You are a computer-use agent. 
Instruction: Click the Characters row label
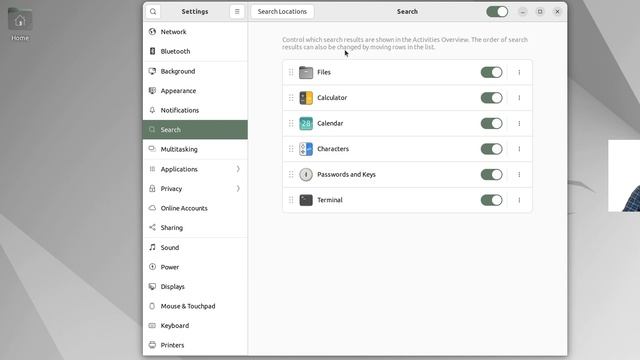coord(333,149)
